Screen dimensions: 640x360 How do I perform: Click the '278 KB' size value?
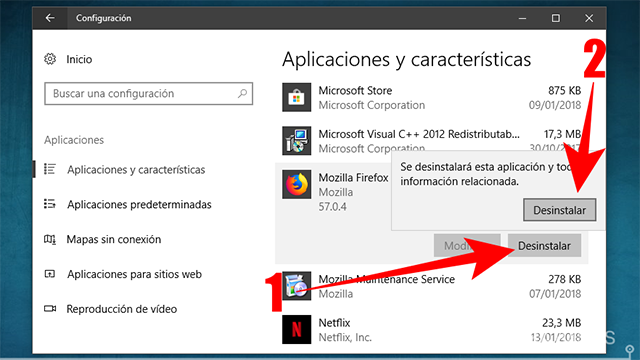tap(564, 279)
